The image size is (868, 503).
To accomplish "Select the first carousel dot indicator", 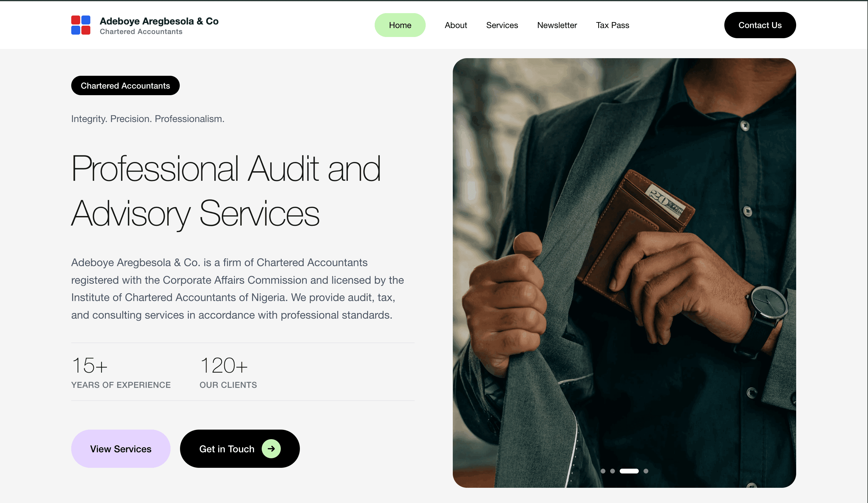I will (x=603, y=471).
